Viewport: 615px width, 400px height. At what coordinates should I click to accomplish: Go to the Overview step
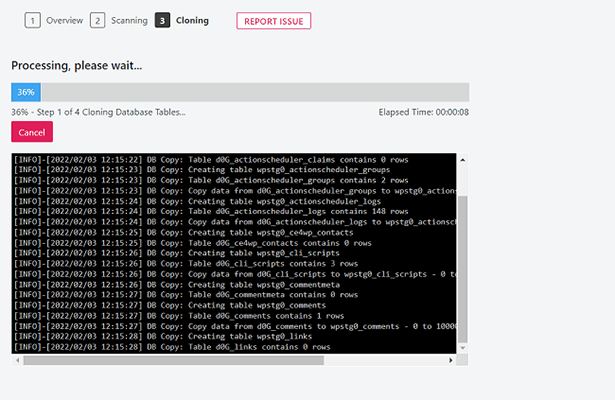click(64, 20)
